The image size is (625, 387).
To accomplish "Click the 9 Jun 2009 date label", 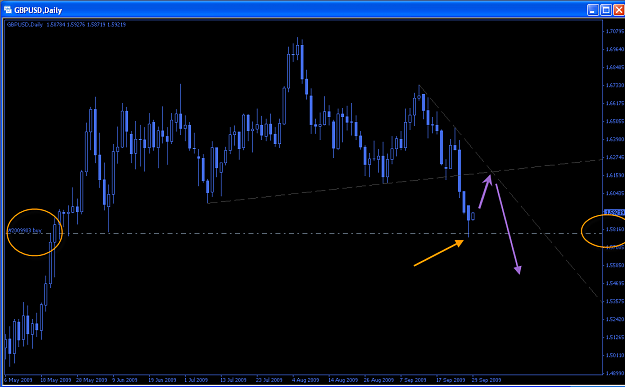I will click(x=126, y=380).
